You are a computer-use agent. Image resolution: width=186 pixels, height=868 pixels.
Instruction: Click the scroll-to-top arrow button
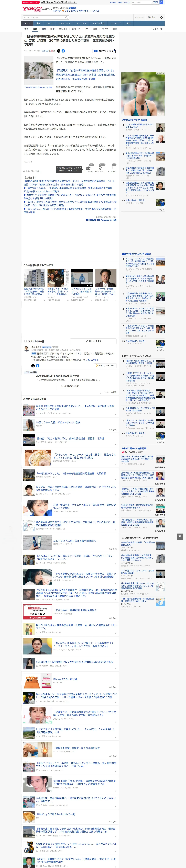click(x=180, y=536)
